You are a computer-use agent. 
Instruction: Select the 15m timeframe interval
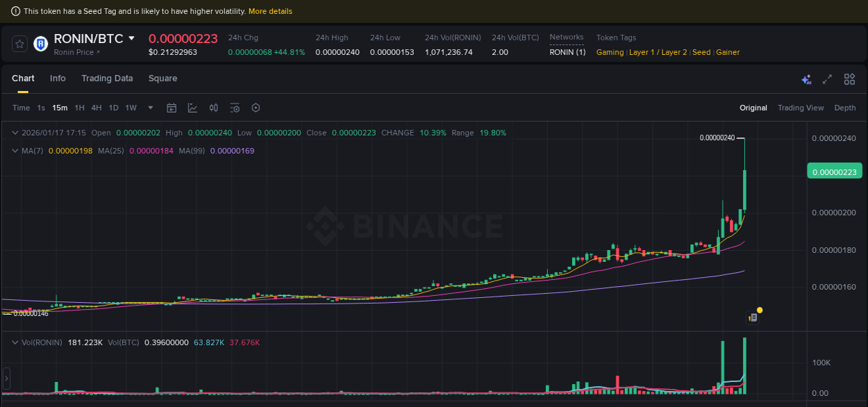click(x=60, y=108)
